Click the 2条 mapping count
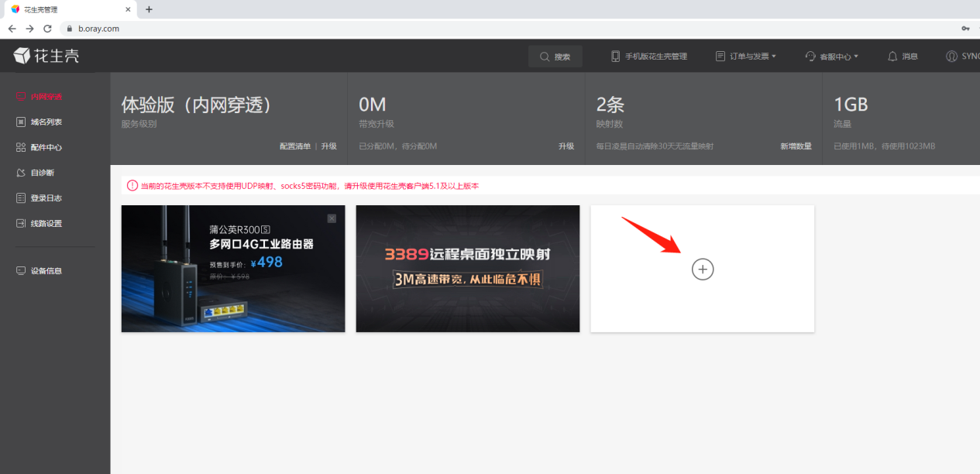Image resolution: width=980 pixels, height=474 pixels. point(610,105)
